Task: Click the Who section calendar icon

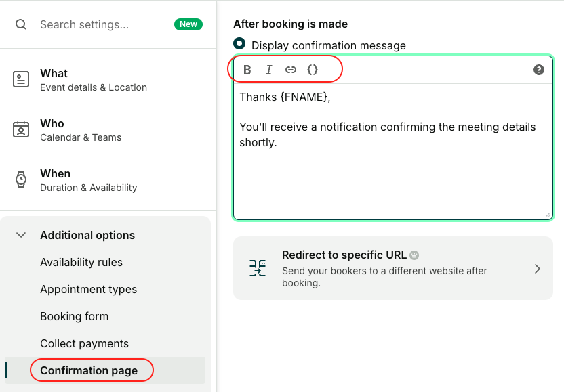Action: [x=21, y=129]
